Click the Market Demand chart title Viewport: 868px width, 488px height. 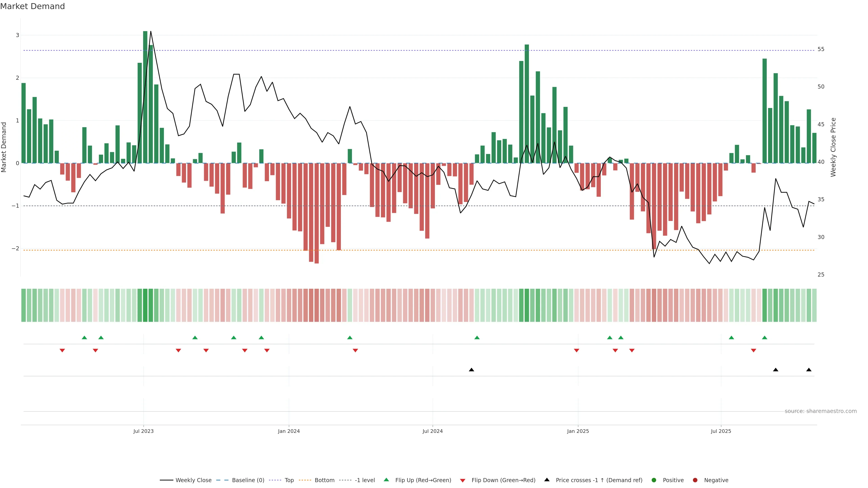pos(32,6)
